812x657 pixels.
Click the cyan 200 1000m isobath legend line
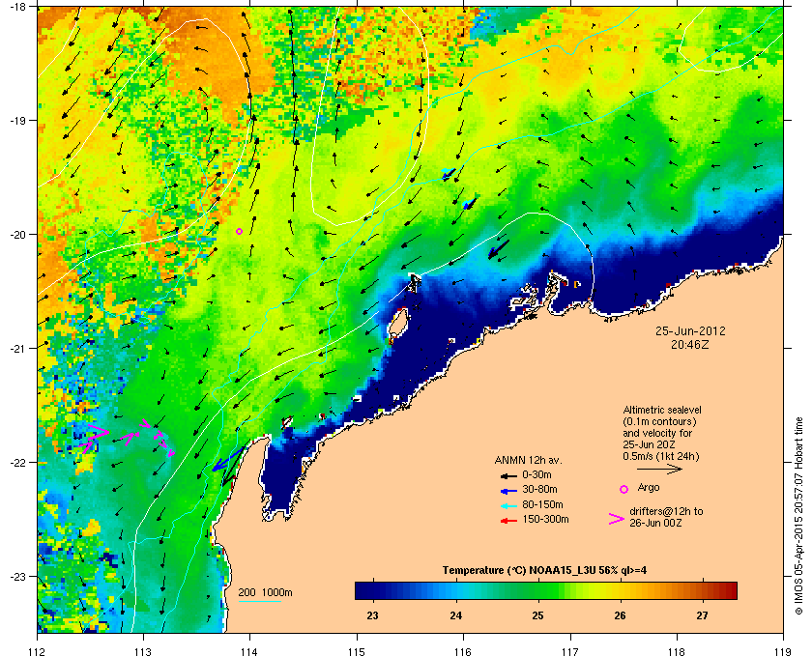(x=260, y=601)
